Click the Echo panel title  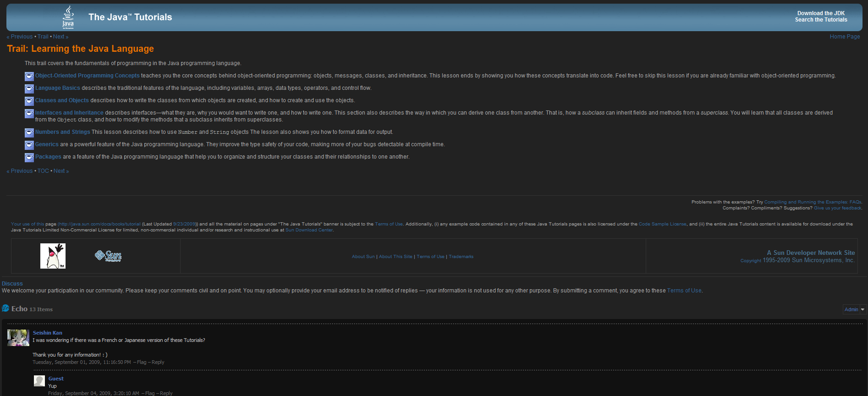[19, 309]
